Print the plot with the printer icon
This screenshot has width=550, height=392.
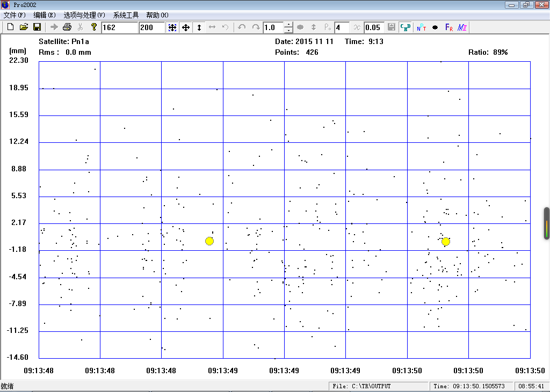[67, 27]
